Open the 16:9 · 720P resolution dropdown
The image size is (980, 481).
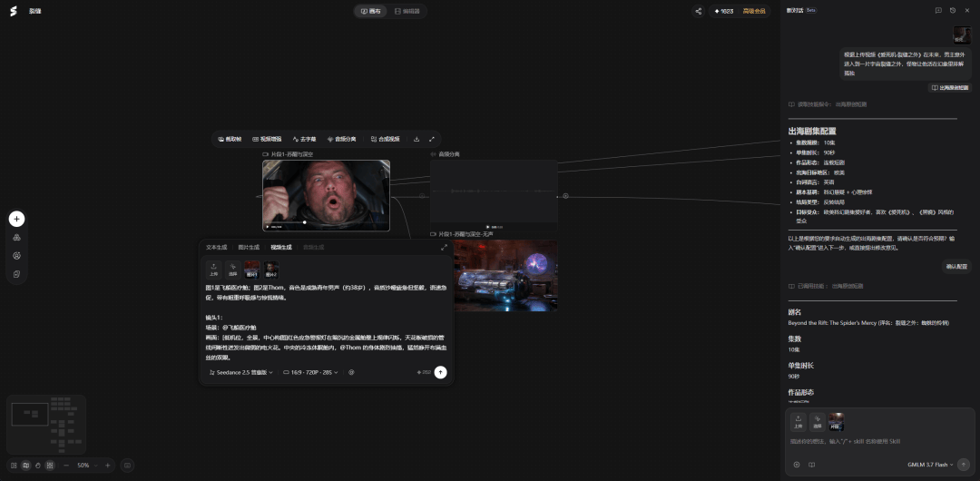(310, 372)
